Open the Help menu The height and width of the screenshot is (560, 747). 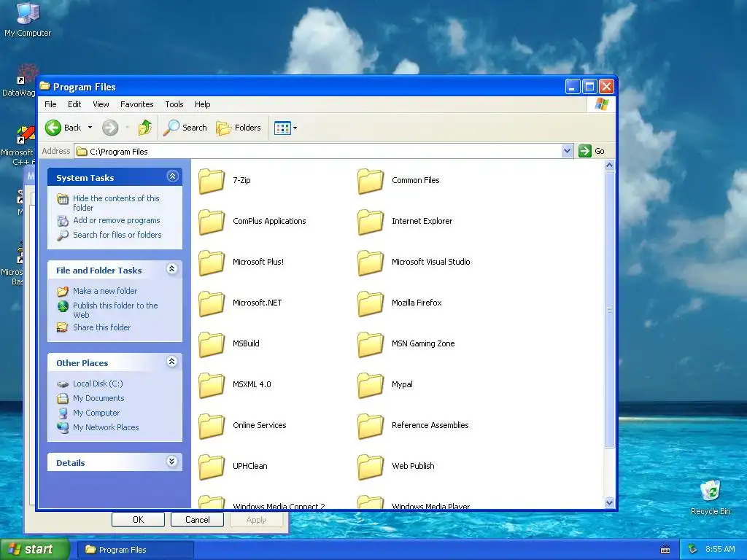click(x=203, y=104)
